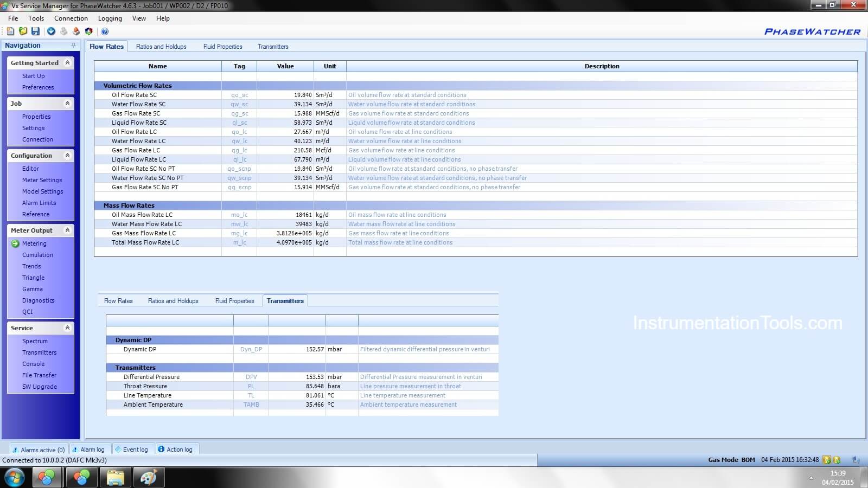Image resolution: width=868 pixels, height=488 pixels.
Task: Click the network connection status icon
Action: (x=856, y=460)
